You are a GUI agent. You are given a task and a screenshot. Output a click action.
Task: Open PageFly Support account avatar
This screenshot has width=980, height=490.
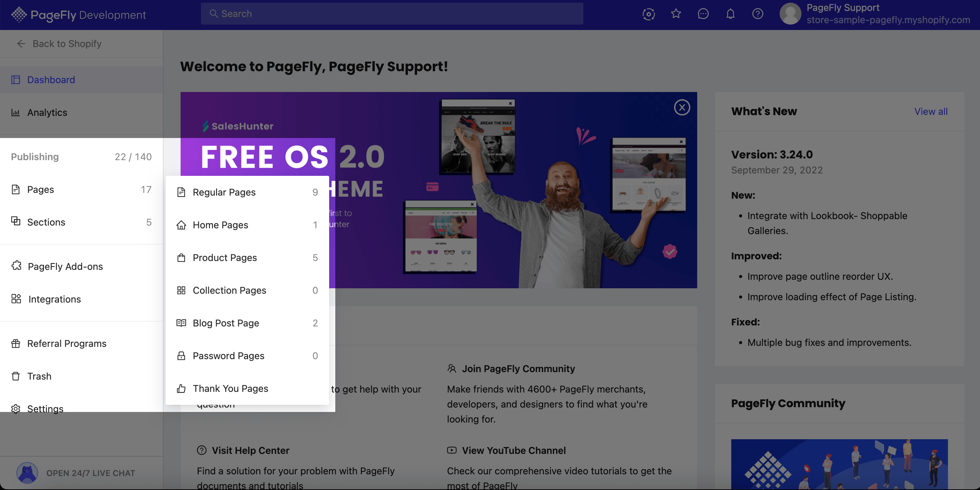pos(791,14)
